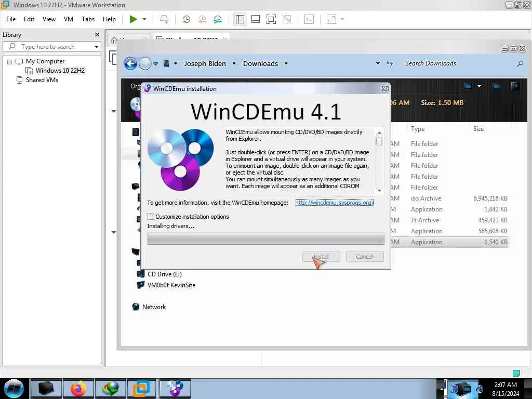Toggle the thumbnail bar view icon
Viewport: 532px width, 399px height.
click(x=256, y=19)
